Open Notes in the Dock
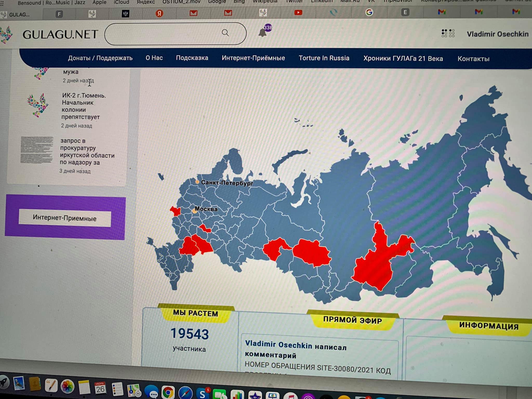Viewport: 532px width, 399px height. (x=84, y=387)
